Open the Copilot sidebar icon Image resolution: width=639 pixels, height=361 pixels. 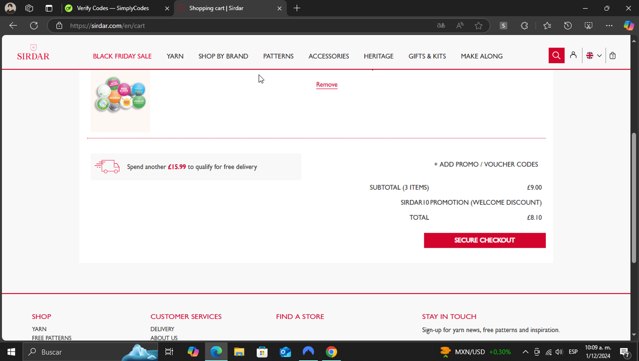point(628,26)
